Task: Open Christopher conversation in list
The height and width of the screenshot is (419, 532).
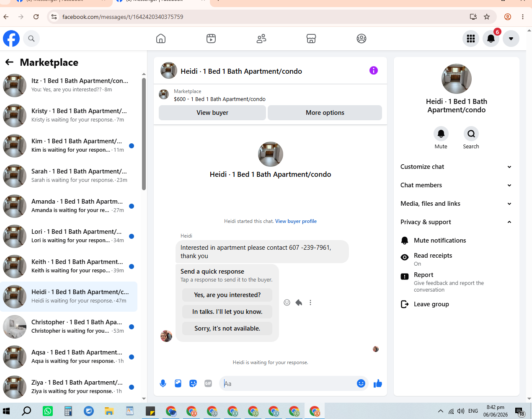Action: (69, 327)
